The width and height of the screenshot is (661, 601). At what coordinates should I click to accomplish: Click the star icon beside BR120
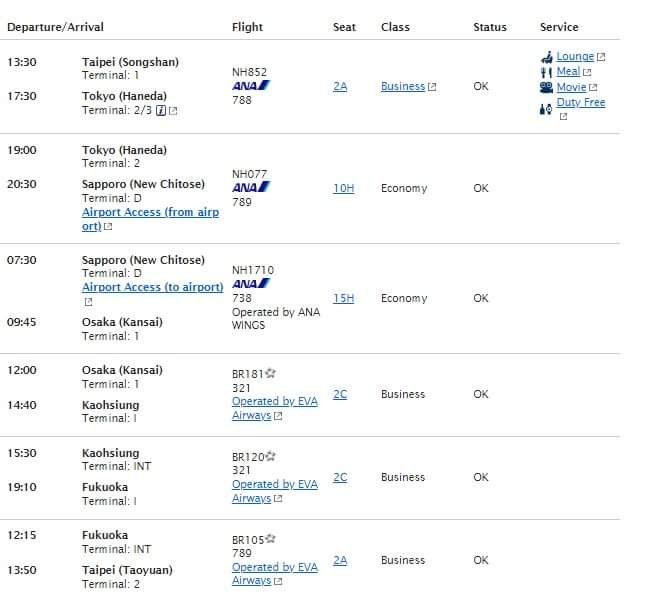(270, 457)
